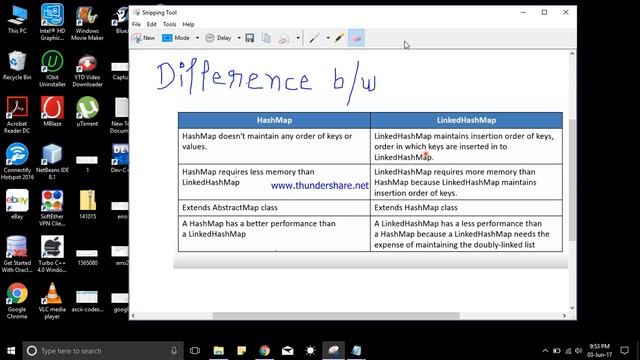Open the Mode dropdown arrow

pyautogui.click(x=197, y=38)
